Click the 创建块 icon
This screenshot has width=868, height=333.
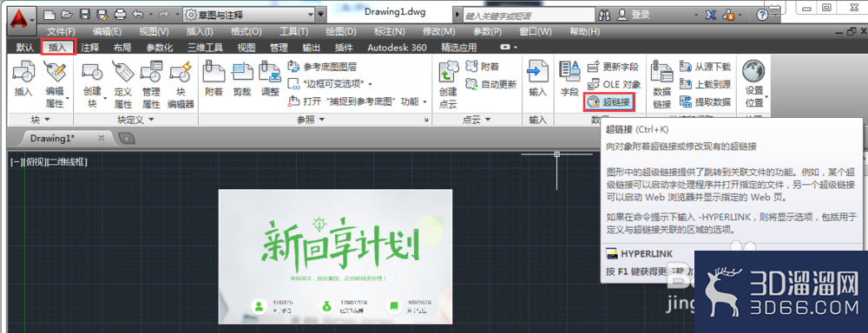coord(92,72)
